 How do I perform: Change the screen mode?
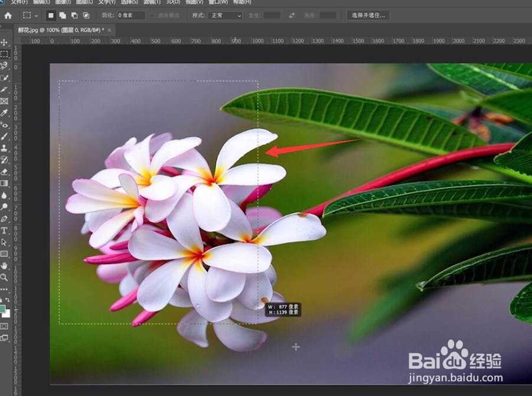[4, 338]
